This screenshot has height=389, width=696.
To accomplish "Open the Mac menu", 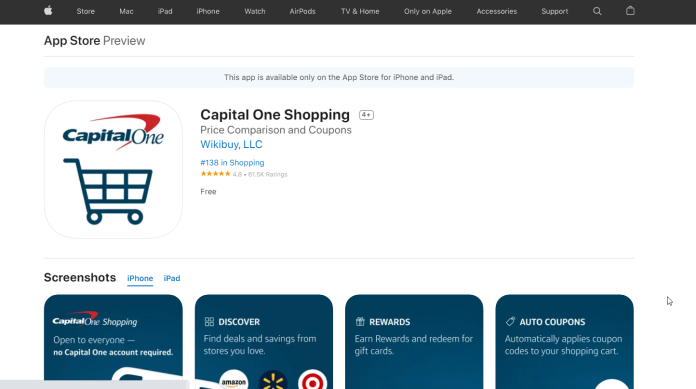I will [127, 12].
